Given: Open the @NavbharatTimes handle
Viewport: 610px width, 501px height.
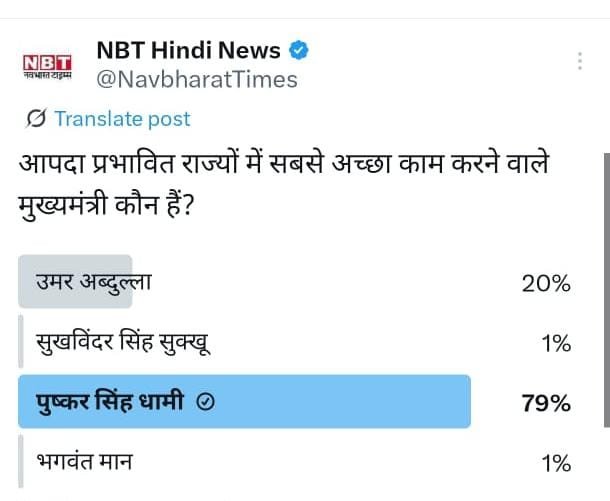Looking at the screenshot, I should [197, 79].
